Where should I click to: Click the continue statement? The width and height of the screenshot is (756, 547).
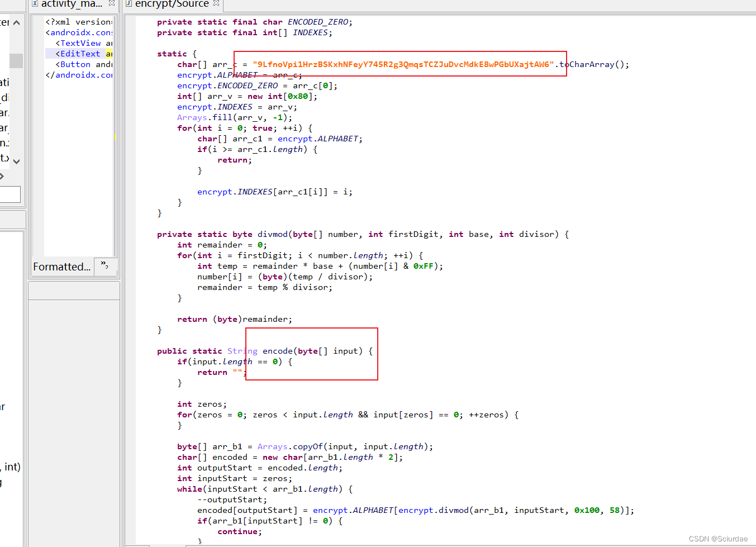[x=240, y=531]
